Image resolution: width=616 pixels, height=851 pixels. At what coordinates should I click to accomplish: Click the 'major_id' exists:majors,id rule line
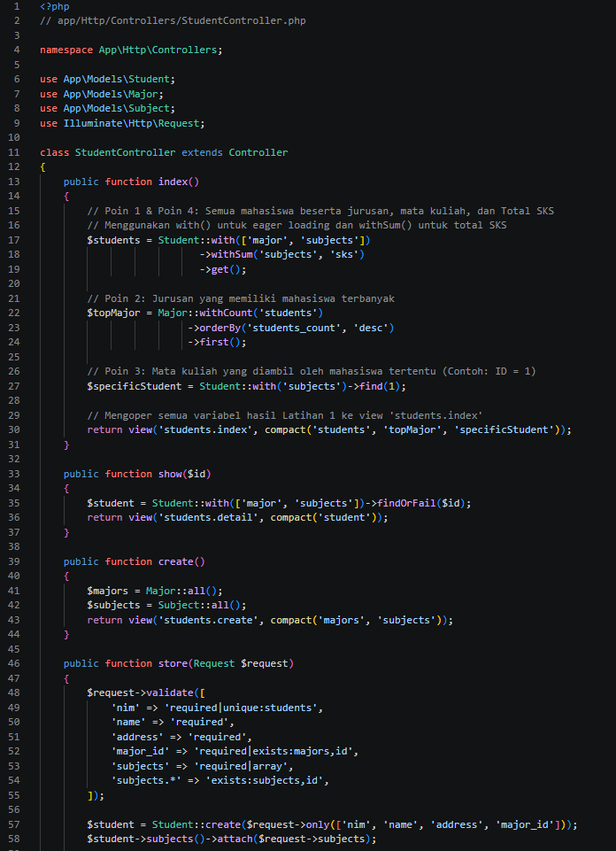click(235, 752)
